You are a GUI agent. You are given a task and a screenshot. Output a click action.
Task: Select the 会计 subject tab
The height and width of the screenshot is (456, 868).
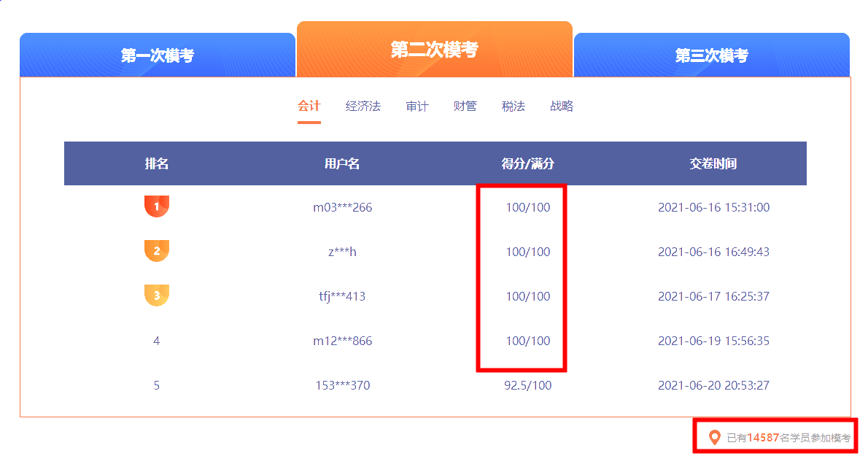tap(309, 106)
